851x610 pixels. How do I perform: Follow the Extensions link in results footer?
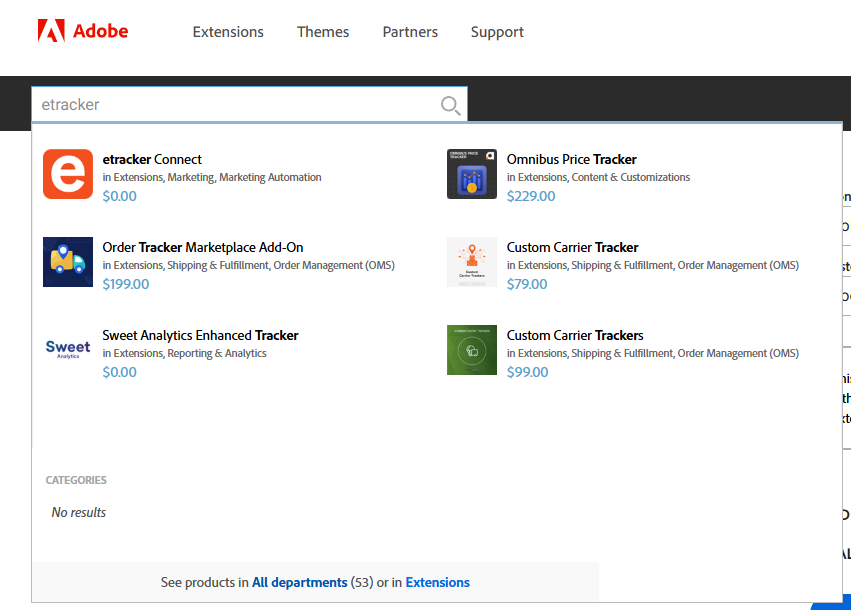click(x=437, y=582)
